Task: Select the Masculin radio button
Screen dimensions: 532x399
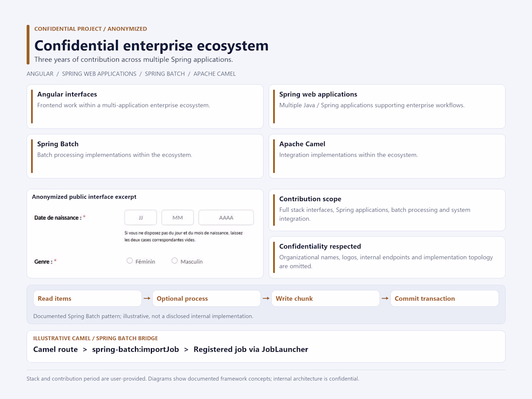Action: coord(175,261)
